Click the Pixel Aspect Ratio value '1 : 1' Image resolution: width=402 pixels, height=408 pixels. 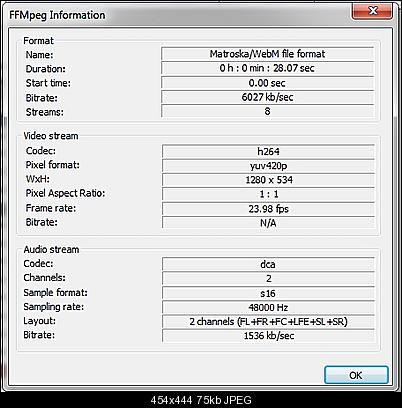(x=268, y=194)
